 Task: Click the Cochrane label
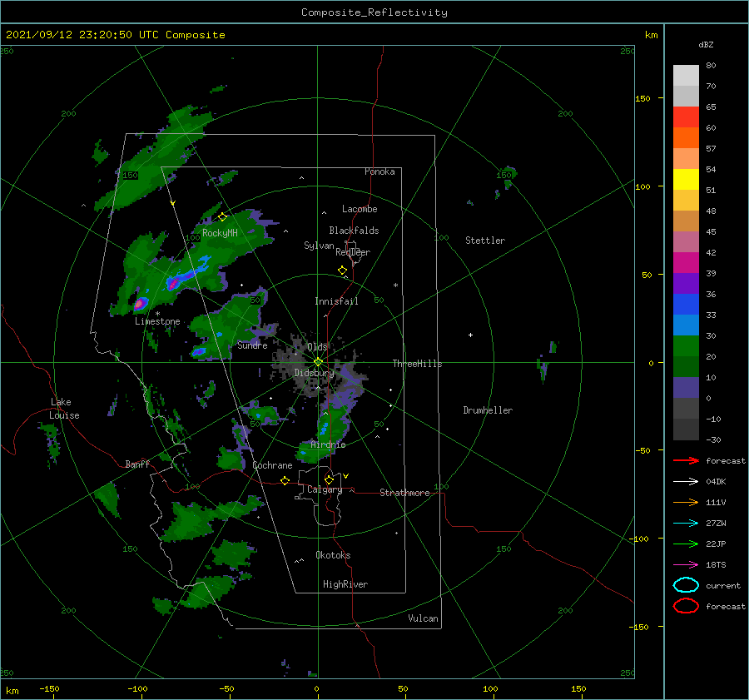click(272, 465)
